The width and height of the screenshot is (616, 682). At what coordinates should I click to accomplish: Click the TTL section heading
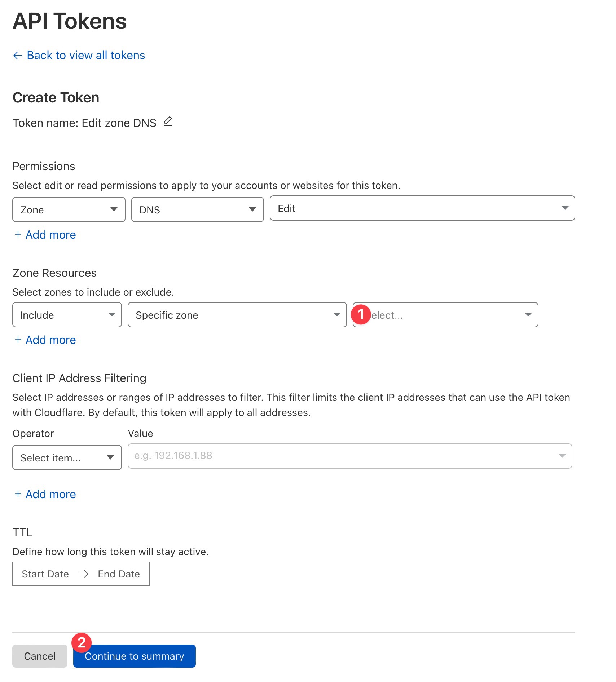22,532
